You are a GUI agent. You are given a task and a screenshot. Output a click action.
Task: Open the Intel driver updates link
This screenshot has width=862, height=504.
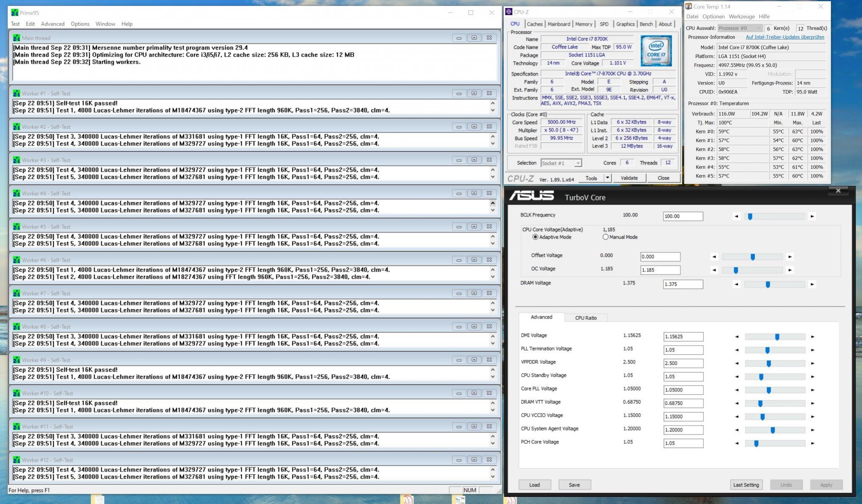[785, 37]
